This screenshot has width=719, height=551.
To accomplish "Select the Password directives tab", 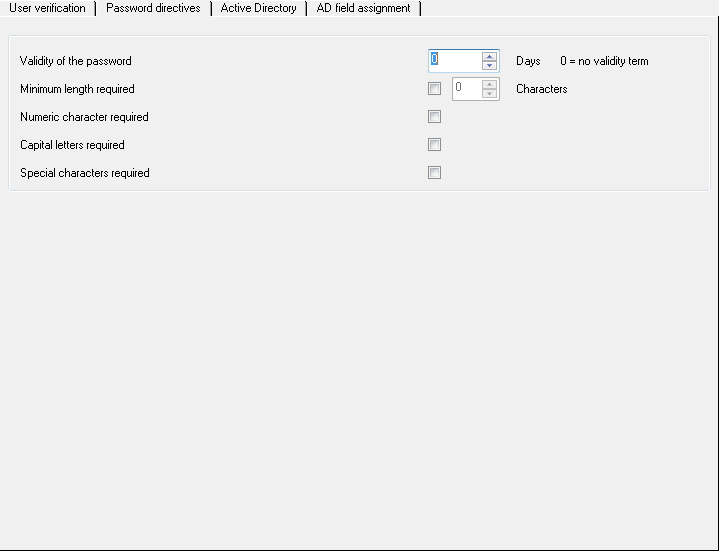I will (x=153, y=8).
